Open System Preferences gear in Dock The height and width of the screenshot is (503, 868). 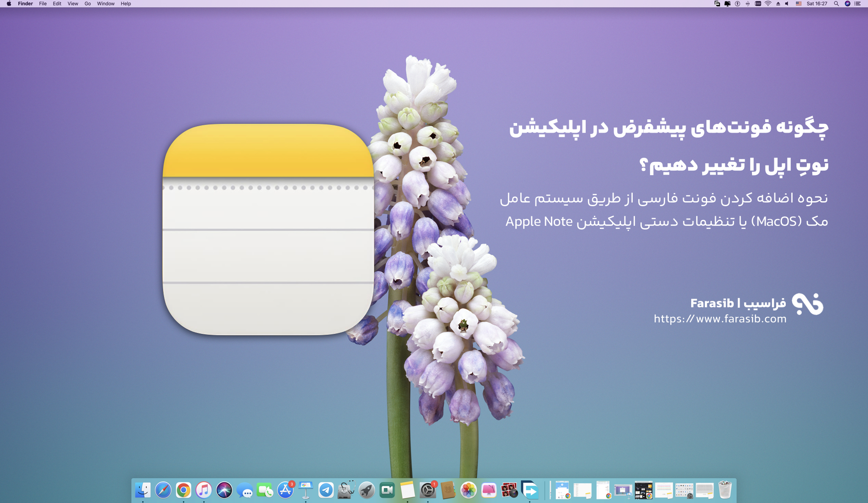428,490
